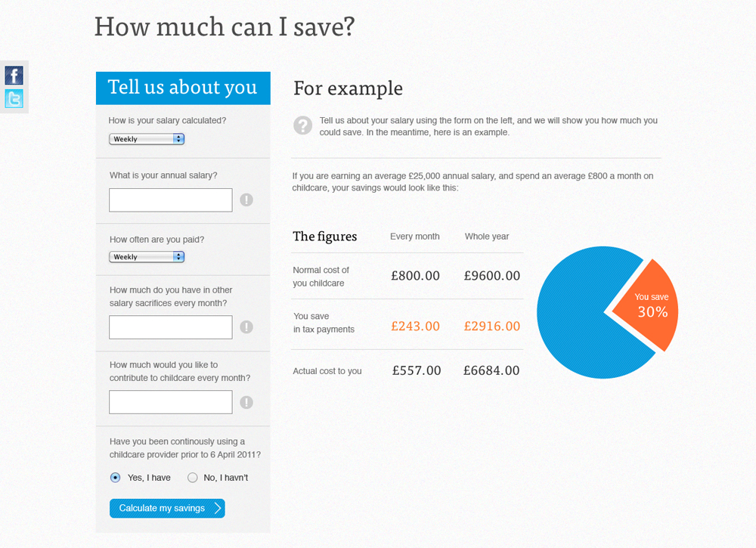The image size is (756, 548).
Task: Click the "Whole year" column heading
Action: pos(486,237)
